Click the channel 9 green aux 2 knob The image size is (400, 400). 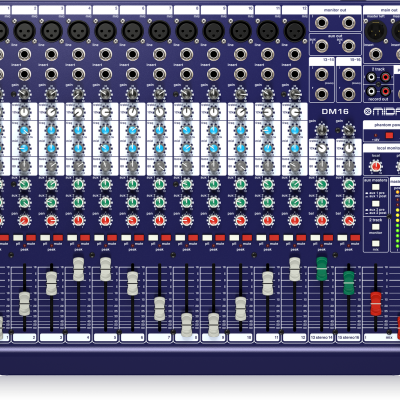(x=214, y=202)
